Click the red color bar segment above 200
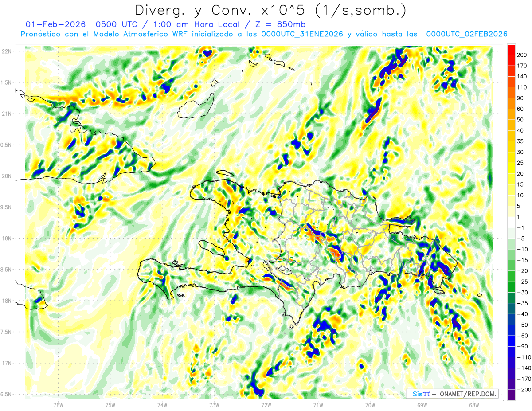The image size is (532, 411). 511,50
